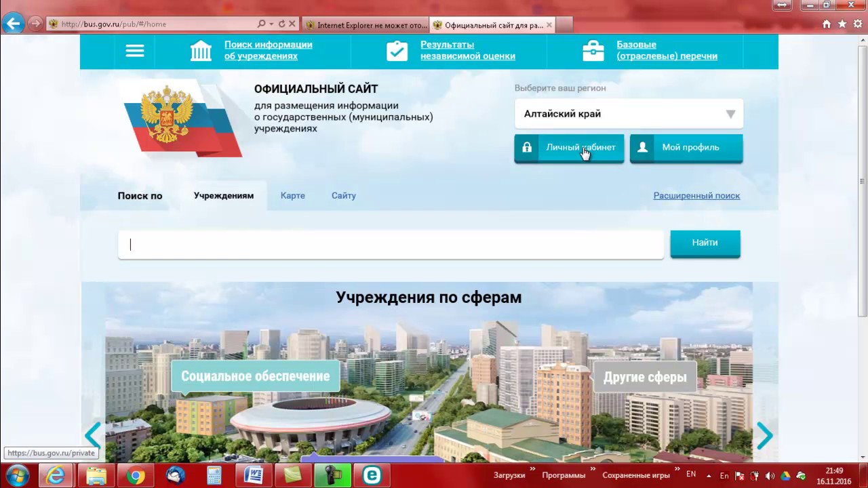Open the Windows Start button
The image size is (868, 488).
click(16, 475)
